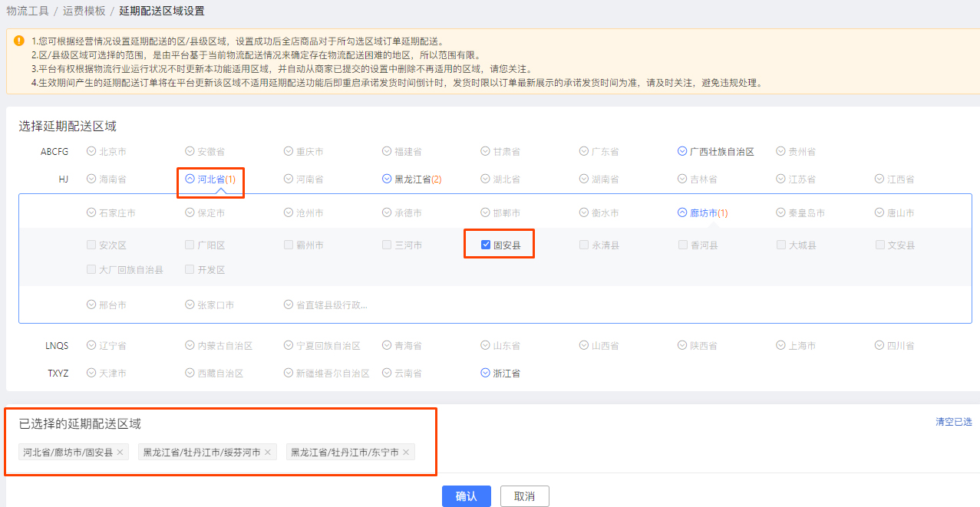Click the 河北省/廊坊市/固安县 selected region tag

pos(65,452)
